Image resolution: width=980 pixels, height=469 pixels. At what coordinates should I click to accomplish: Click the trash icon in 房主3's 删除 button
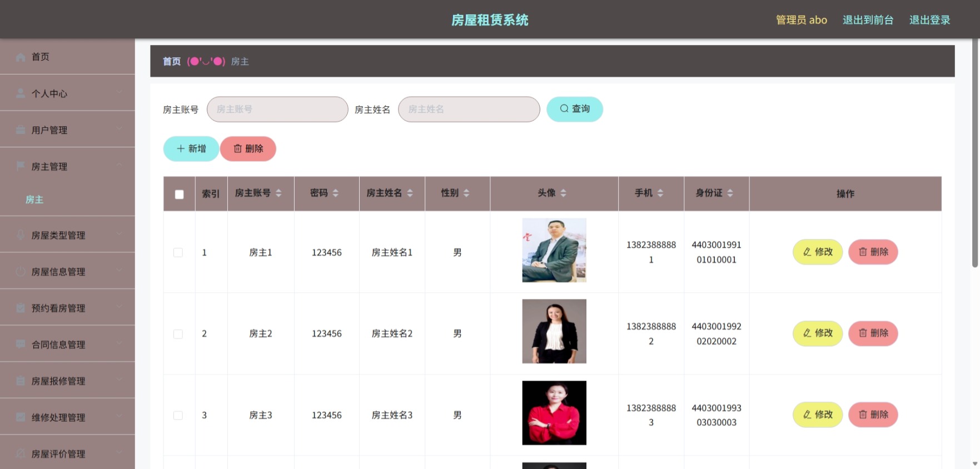click(x=863, y=415)
